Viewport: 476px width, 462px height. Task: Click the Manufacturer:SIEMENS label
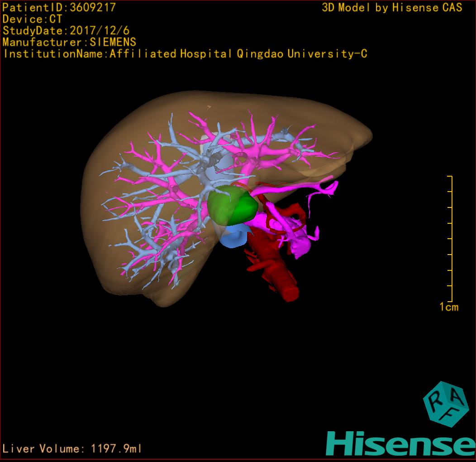[69, 42]
